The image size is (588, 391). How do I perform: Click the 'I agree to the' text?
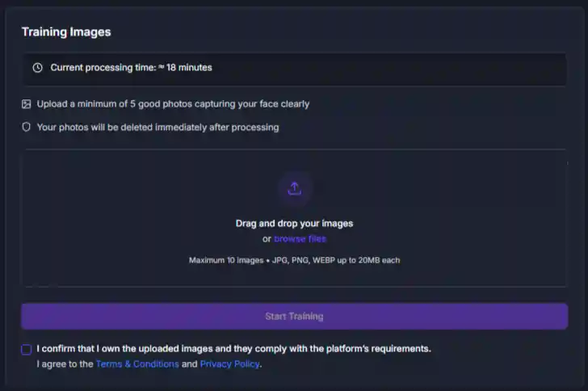[x=65, y=364]
